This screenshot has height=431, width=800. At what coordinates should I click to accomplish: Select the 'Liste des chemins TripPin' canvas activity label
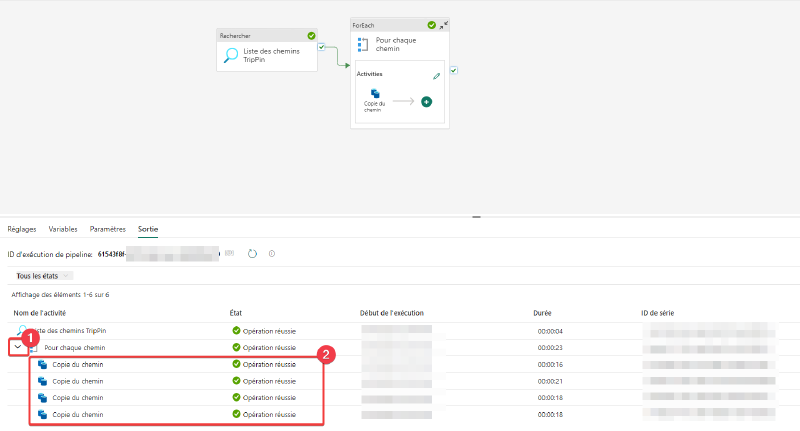271,55
